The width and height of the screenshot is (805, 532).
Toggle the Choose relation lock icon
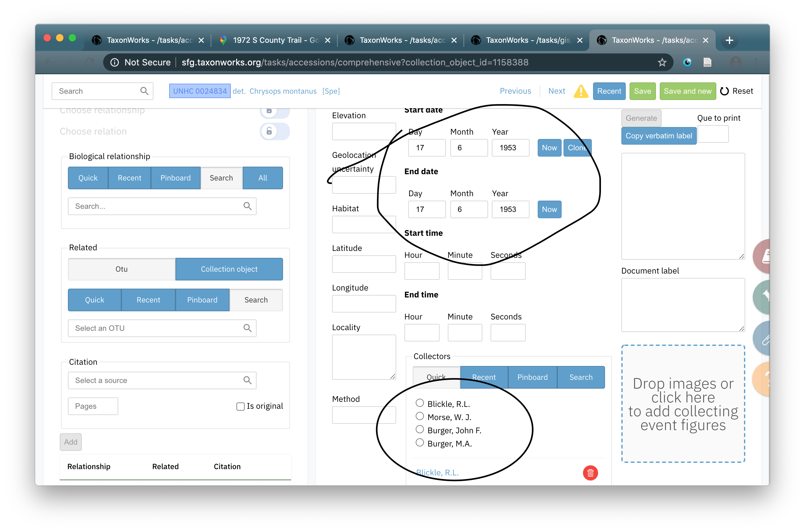point(269,131)
